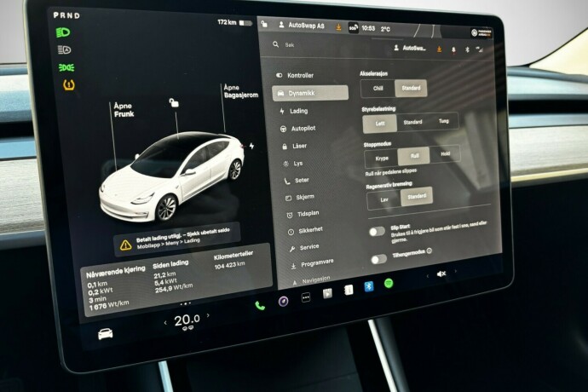Set Regenerativ bremsing to Lav
Viewport: 588px width, 392px height.
point(384,200)
